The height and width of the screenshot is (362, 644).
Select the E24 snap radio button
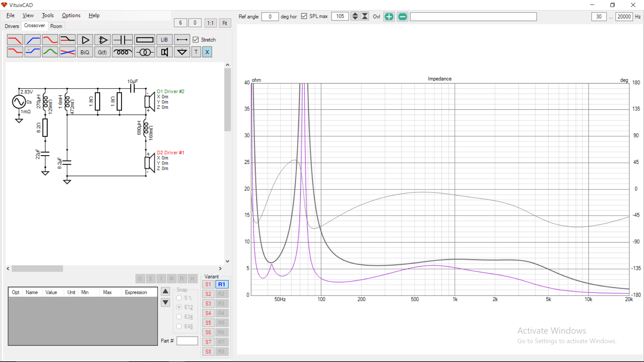179,317
